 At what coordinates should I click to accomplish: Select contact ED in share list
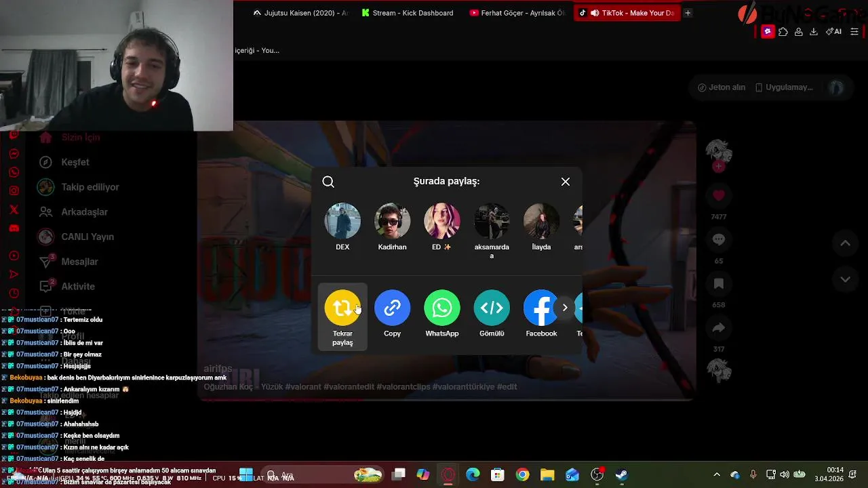pyautogui.click(x=442, y=227)
